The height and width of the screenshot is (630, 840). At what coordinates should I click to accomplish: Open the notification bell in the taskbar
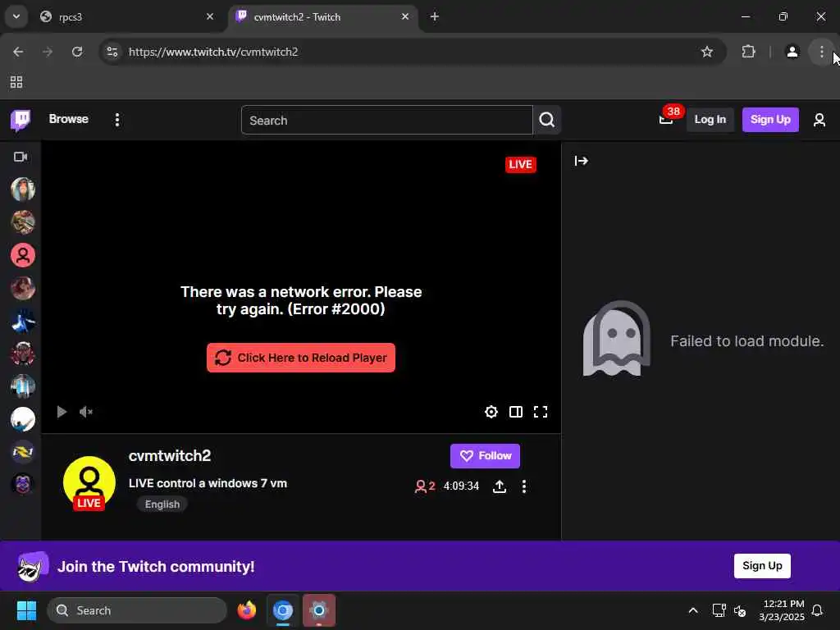point(817,610)
